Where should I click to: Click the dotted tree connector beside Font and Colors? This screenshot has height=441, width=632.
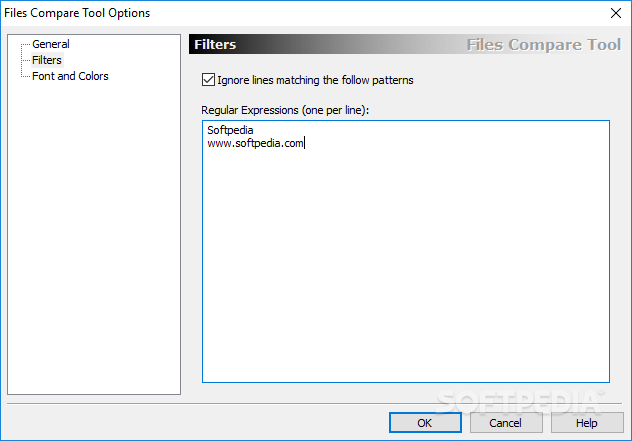pyautogui.click(x=26, y=76)
